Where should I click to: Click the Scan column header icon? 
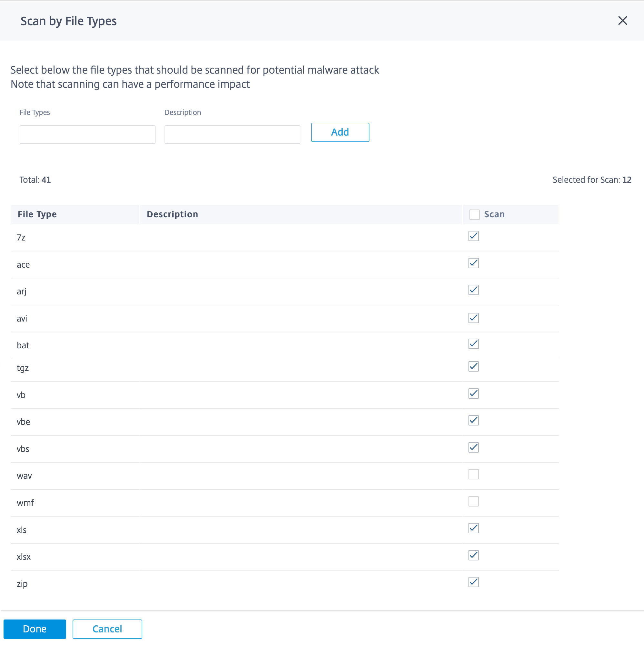pyautogui.click(x=475, y=214)
